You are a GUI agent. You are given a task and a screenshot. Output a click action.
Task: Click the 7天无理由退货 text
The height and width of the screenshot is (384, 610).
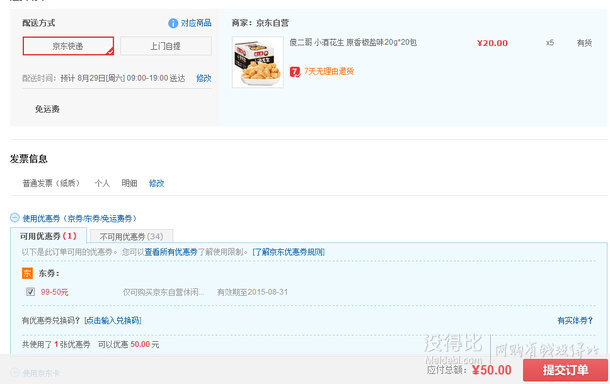point(329,72)
